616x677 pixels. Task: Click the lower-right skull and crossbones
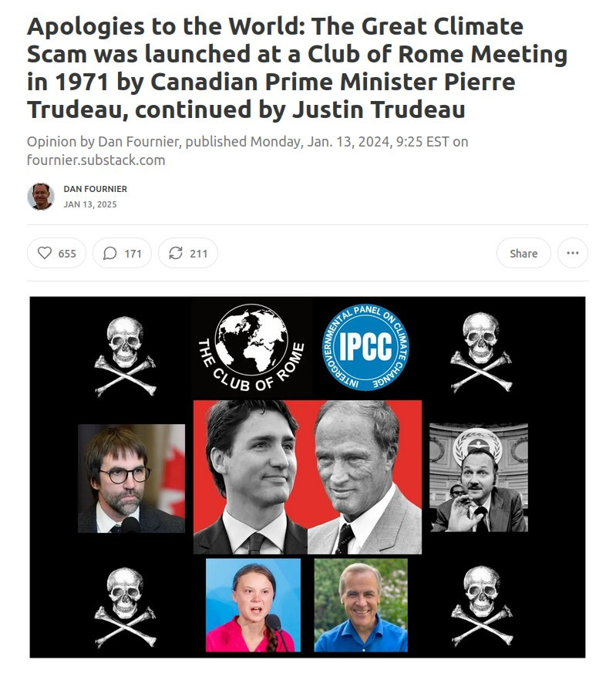point(482,606)
